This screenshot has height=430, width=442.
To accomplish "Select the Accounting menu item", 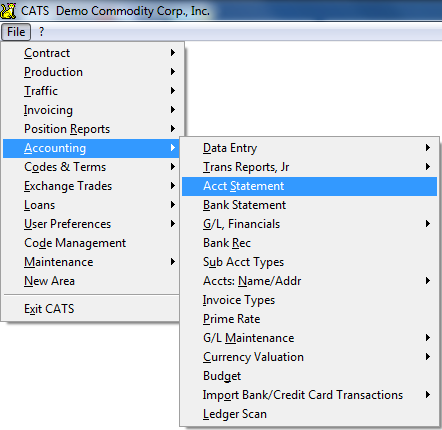I will [x=91, y=148].
